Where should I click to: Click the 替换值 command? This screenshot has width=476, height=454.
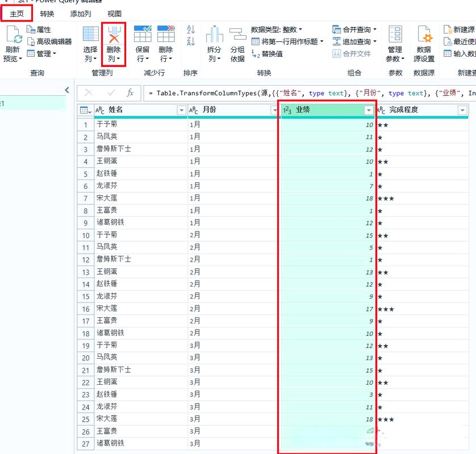point(267,54)
